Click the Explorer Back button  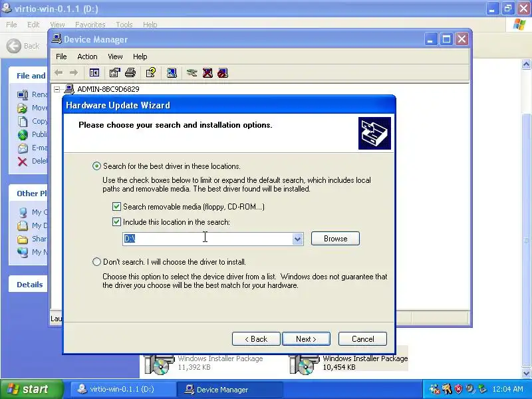coord(23,46)
